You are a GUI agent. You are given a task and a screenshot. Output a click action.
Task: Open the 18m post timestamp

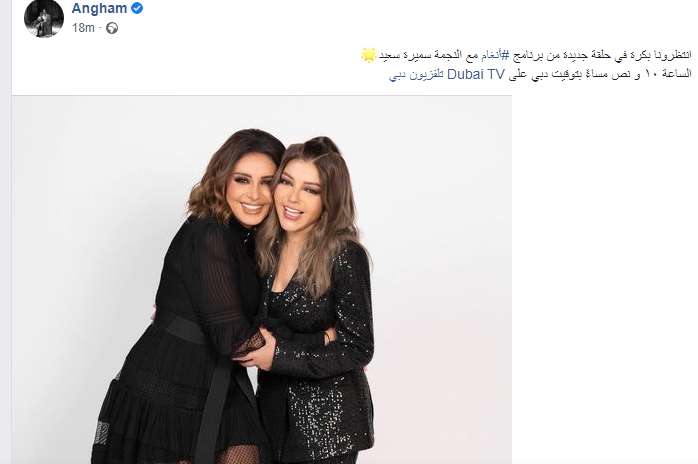[83, 28]
